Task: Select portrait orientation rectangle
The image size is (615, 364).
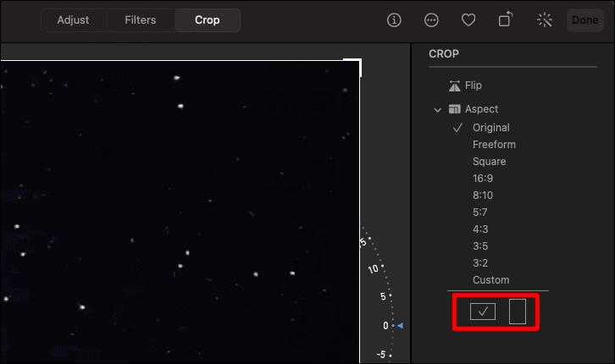Action: click(x=518, y=312)
